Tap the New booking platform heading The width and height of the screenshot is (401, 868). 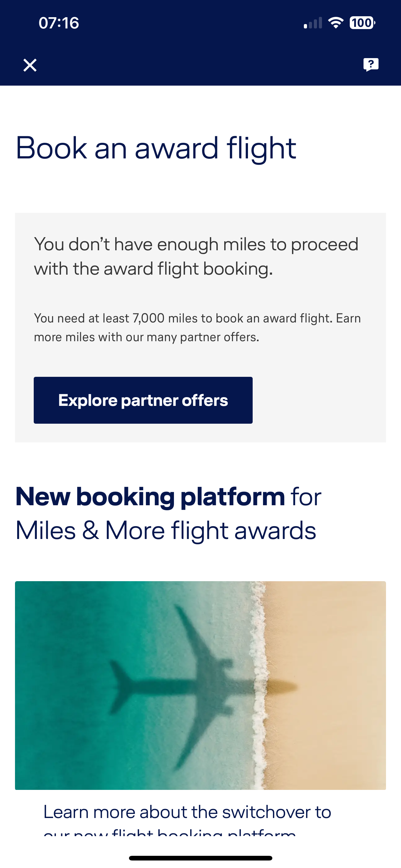click(150, 497)
